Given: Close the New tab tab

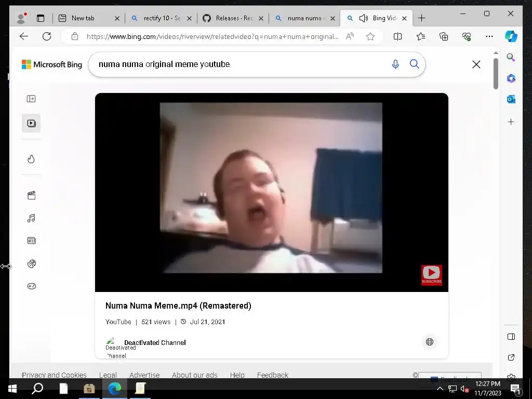Looking at the screenshot, I should click(117, 18).
